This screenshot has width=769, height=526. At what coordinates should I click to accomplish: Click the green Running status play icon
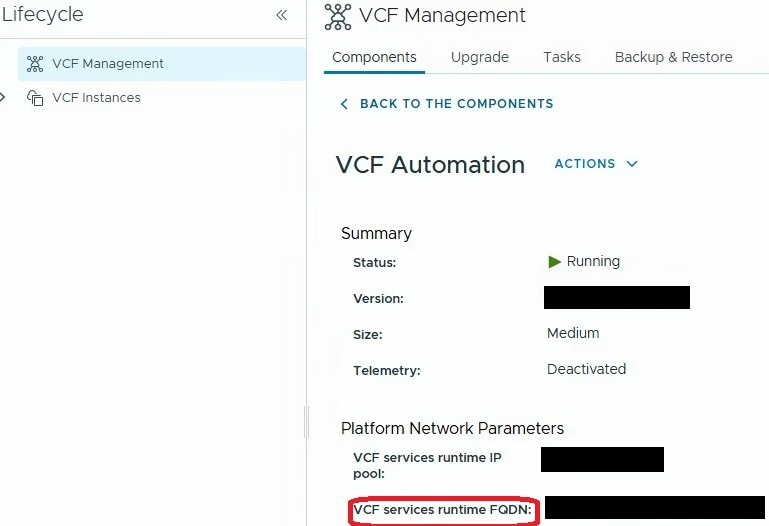554,262
